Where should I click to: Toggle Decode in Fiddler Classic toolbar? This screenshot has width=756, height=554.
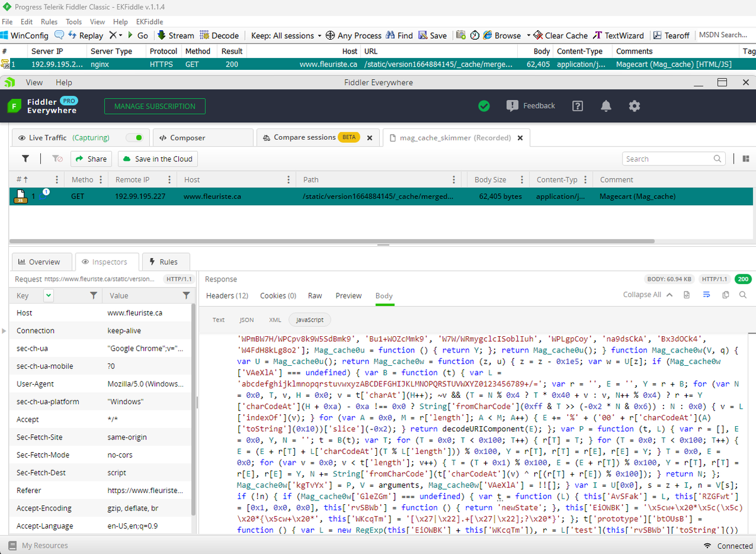219,35
